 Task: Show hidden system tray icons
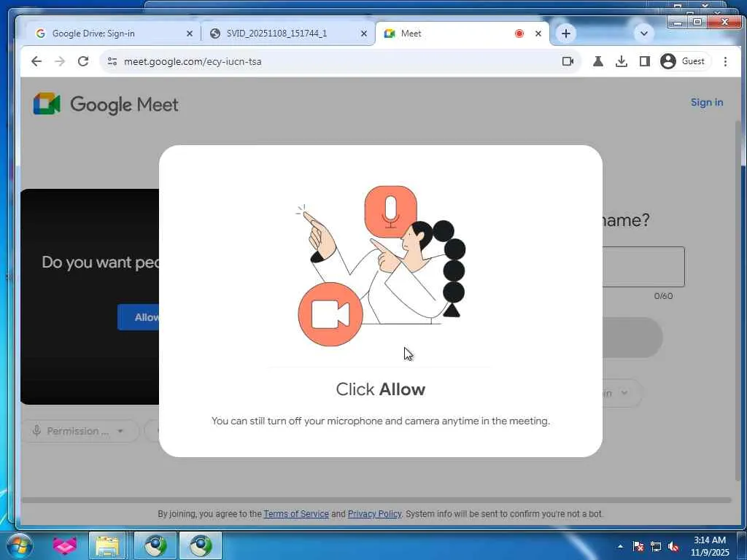[x=620, y=546]
